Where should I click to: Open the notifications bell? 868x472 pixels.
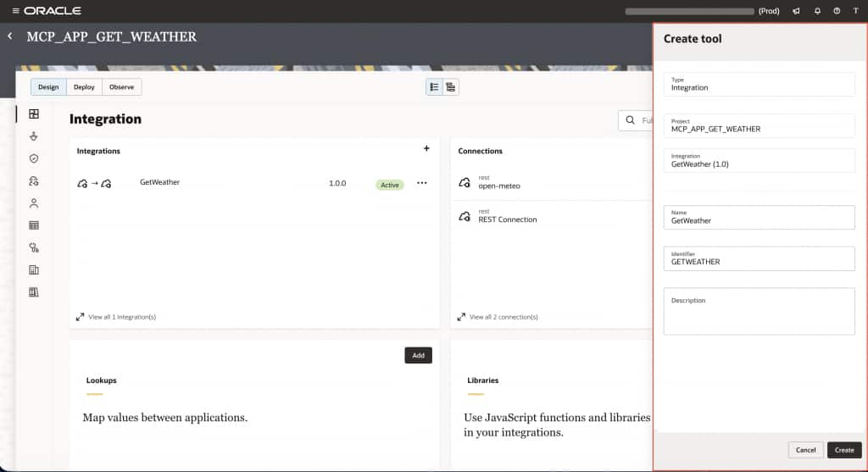coord(817,10)
